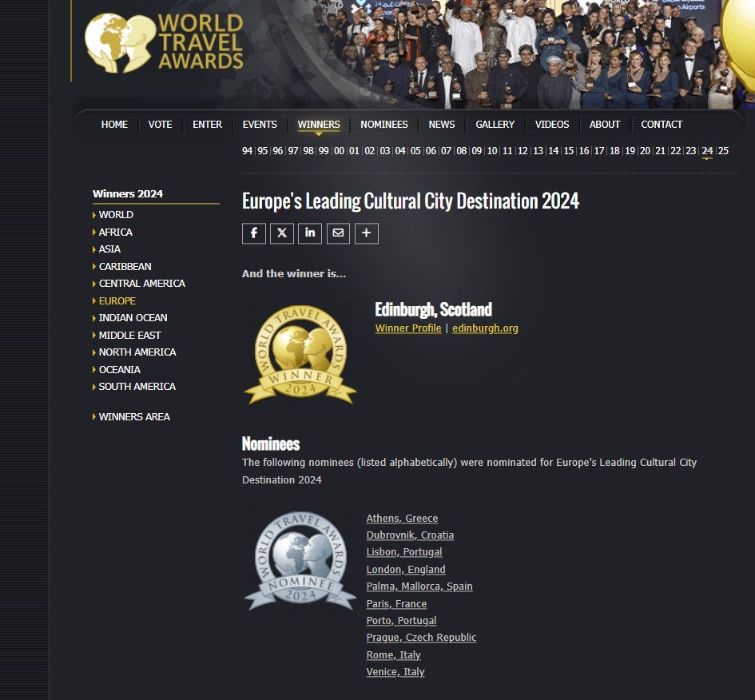755x700 pixels.
Task: Click the Europe's Leading Cultural City Destination heading
Action: (410, 201)
